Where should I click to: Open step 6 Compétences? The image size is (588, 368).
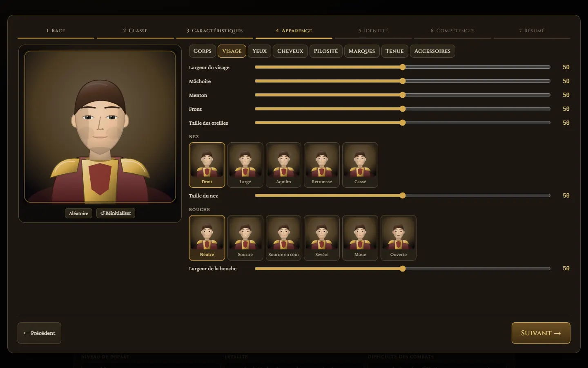point(452,31)
